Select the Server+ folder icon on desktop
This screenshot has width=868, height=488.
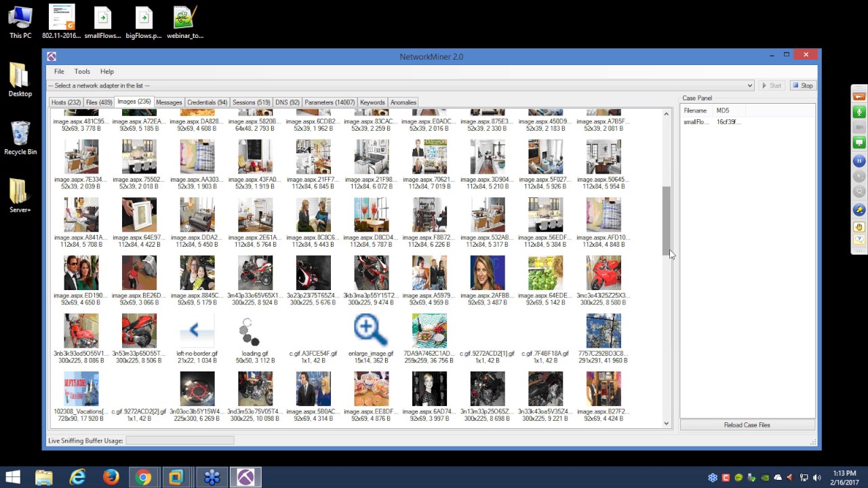[x=20, y=196]
